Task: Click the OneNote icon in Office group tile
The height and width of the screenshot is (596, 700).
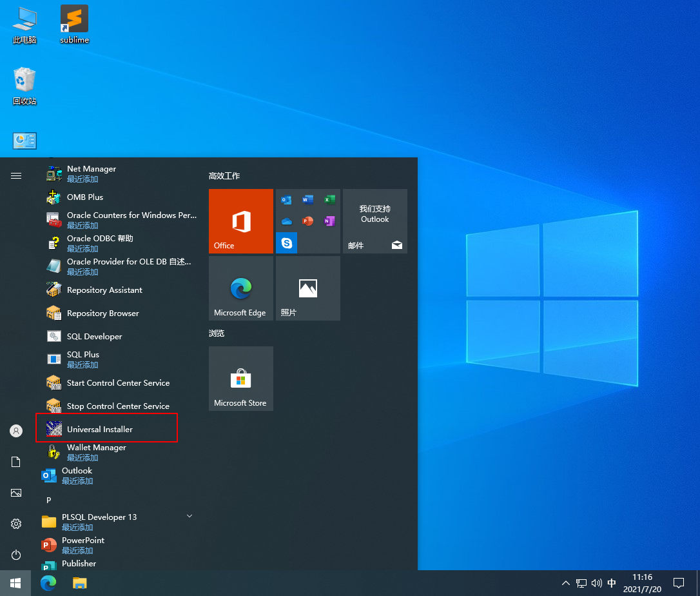Action: tap(329, 221)
